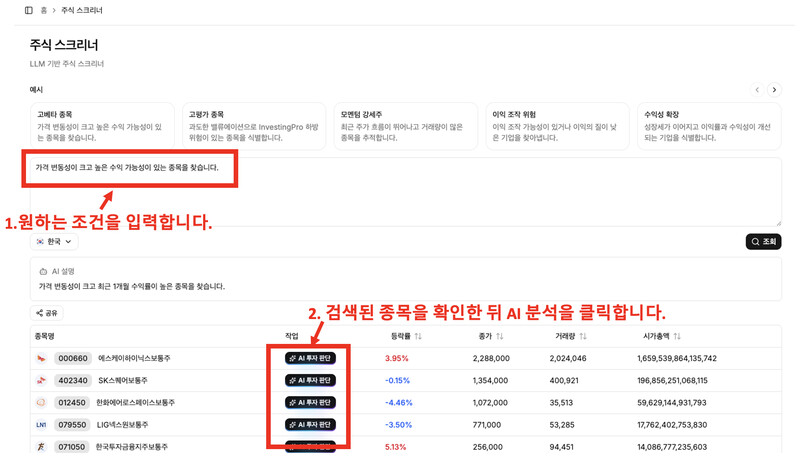
Task: Click the 000660 ticker badge
Action: point(73,358)
